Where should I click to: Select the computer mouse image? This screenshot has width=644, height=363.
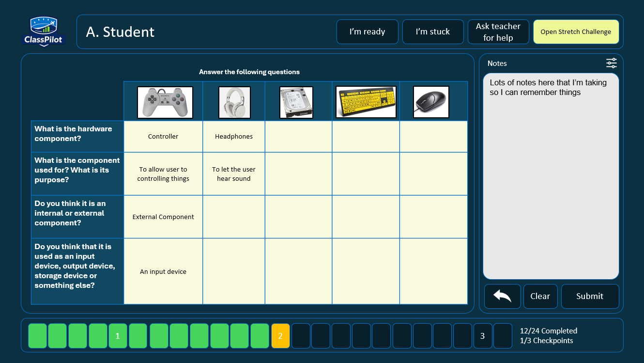[x=430, y=102]
